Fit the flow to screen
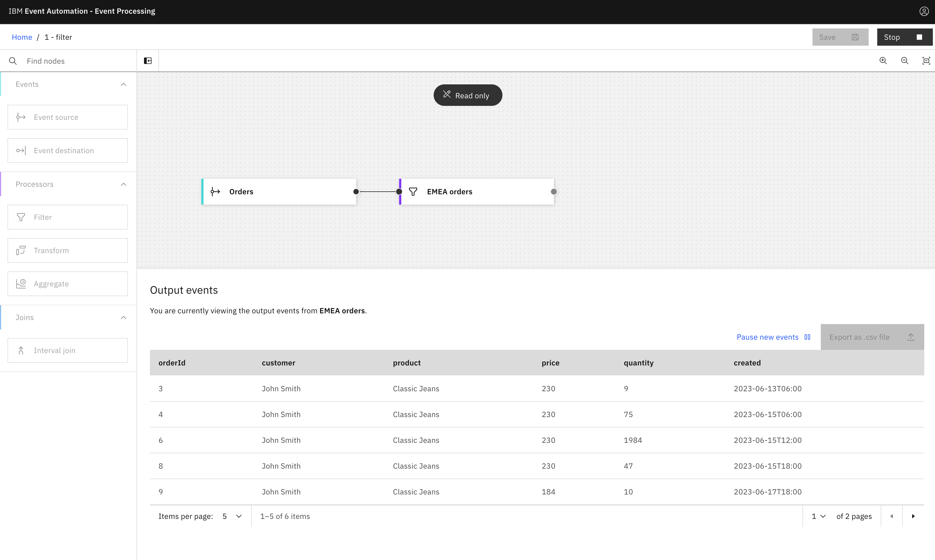 [926, 61]
